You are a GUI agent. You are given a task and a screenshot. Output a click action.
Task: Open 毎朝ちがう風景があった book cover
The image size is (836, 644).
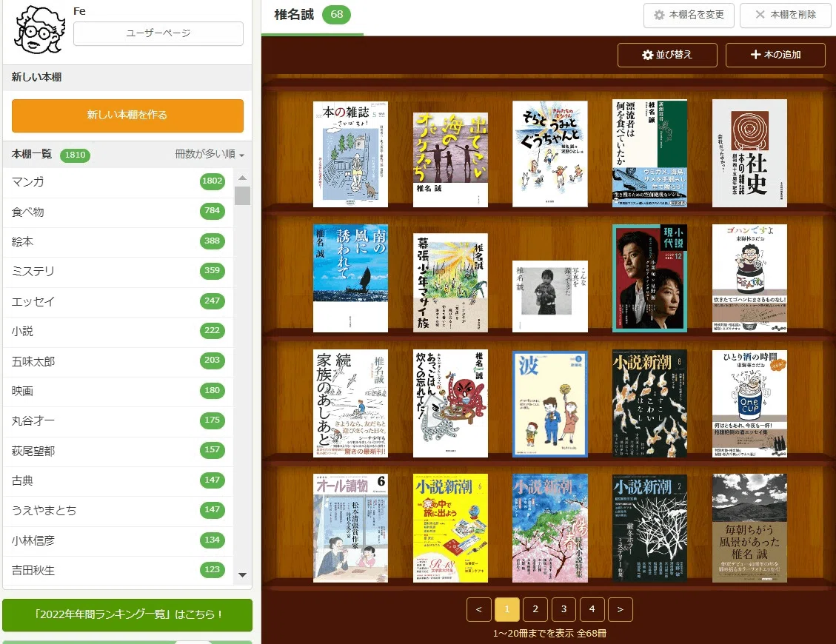[749, 529]
